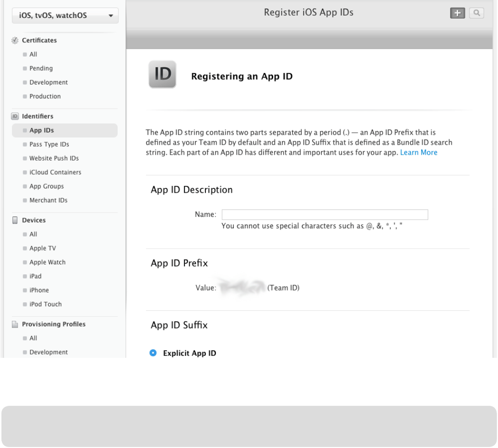Click the Identifiers ID section icon
This screenshot has width=498, height=448.
pos(15,116)
